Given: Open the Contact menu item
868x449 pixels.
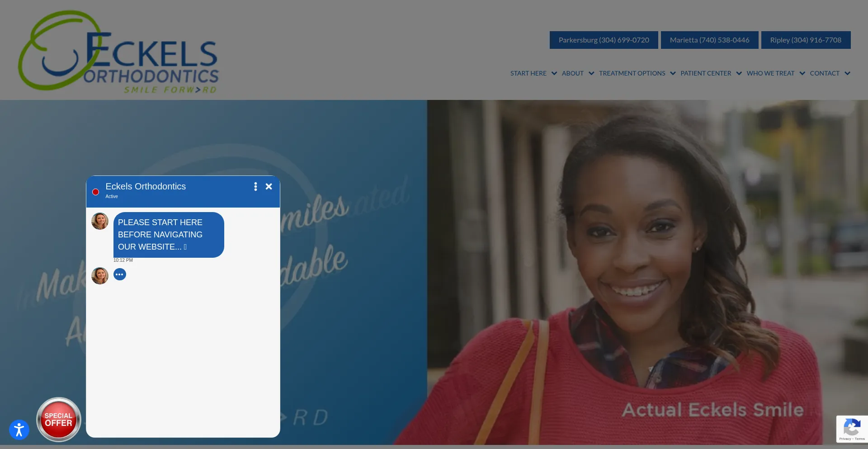Looking at the screenshot, I should pyautogui.click(x=825, y=73).
